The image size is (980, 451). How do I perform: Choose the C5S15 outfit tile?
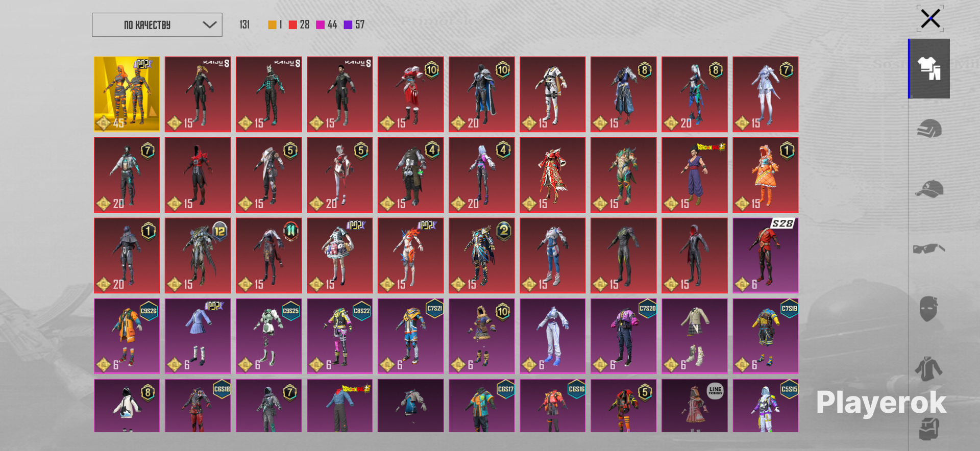point(766,406)
